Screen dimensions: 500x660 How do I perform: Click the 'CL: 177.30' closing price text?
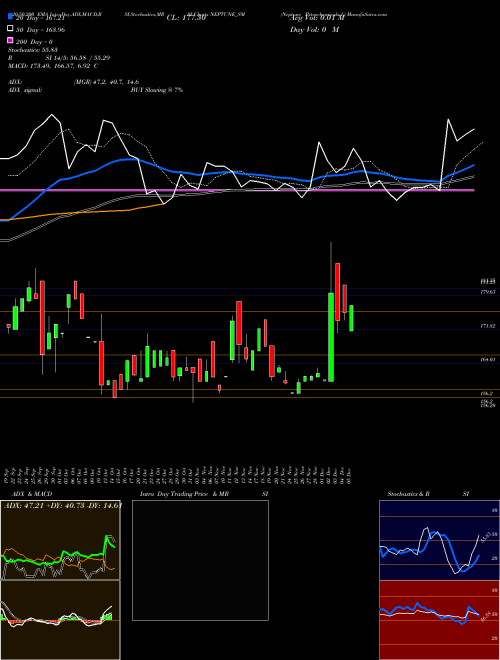(186, 18)
